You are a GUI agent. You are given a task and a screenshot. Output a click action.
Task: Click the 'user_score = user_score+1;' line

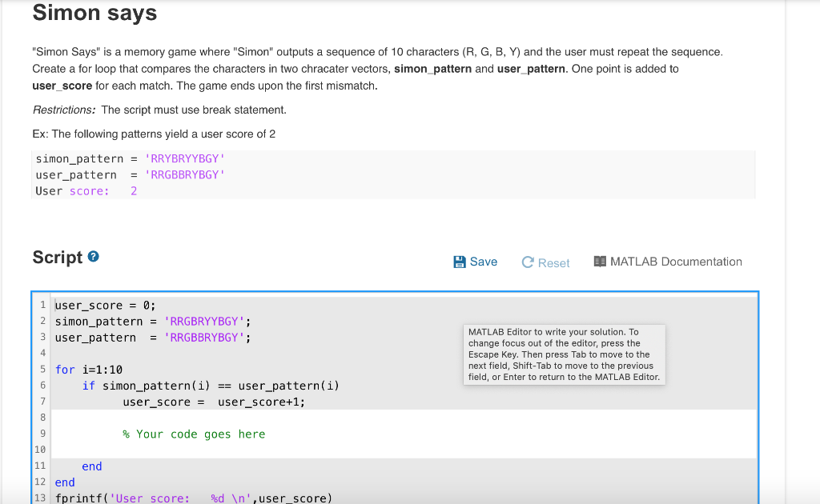tap(214, 402)
